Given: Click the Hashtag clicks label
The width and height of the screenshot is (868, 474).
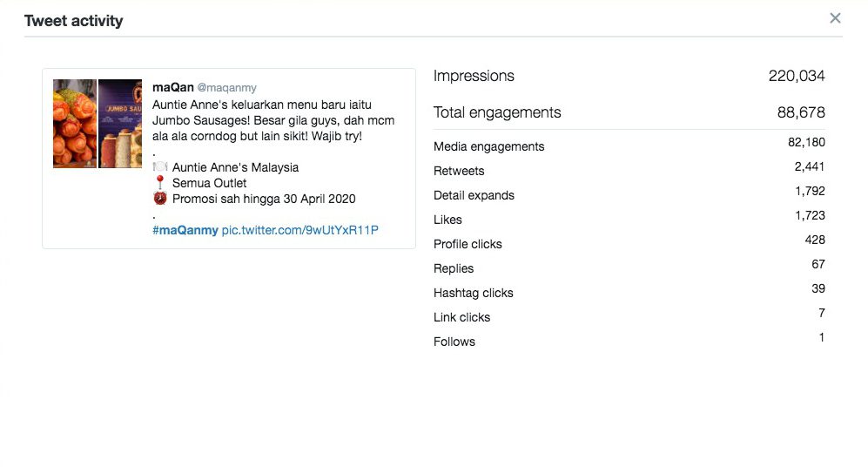Looking at the screenshot, I should click(x=474, y=293).
